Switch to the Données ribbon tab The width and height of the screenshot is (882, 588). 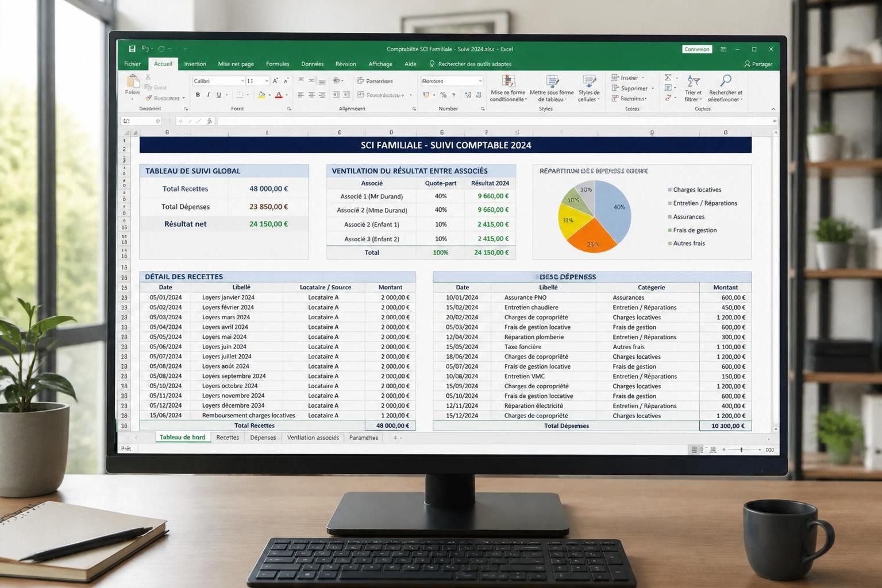click(312, 64)
